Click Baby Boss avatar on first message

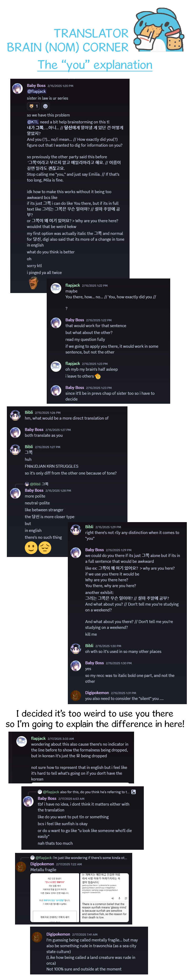(x=17, y=88)
